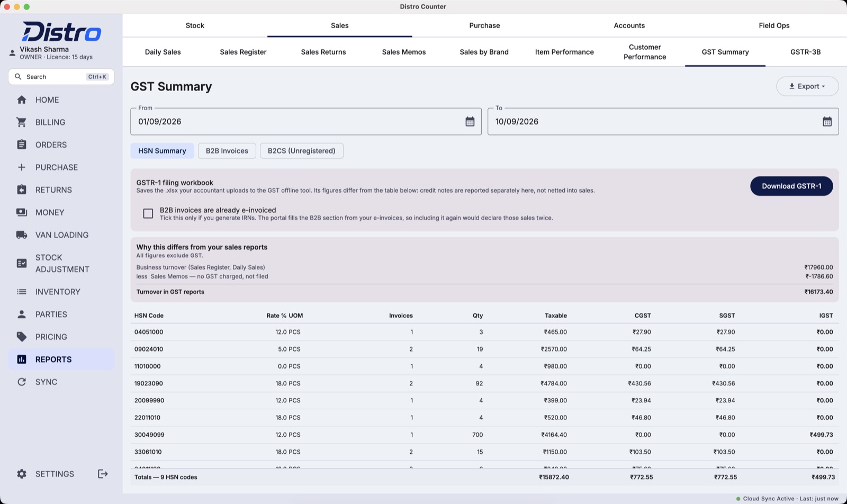Screen dimensions: 847x504
Task: Click the PRICING tag icon
Action: pyautogui.click(x=22, y=337)
